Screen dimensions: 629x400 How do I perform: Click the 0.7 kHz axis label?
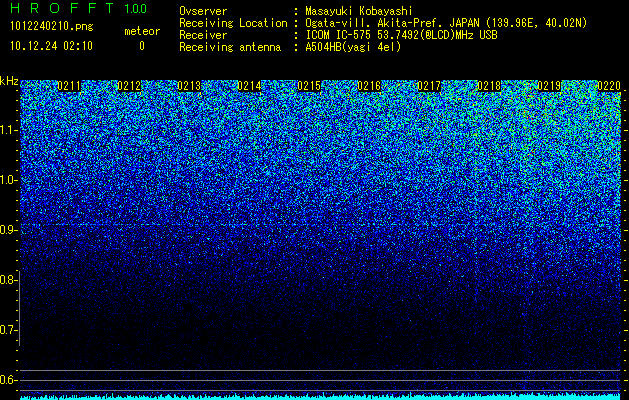[x=7, y=330]
